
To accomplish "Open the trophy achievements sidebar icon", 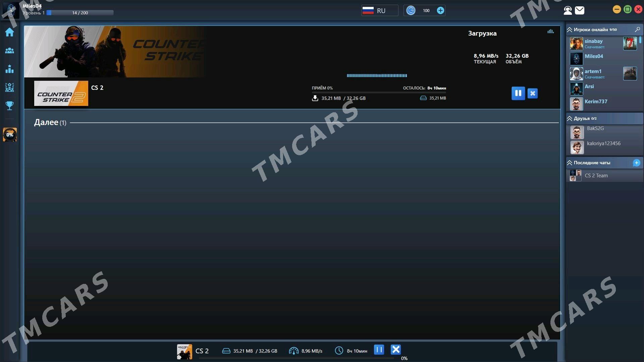I will 9,106.
